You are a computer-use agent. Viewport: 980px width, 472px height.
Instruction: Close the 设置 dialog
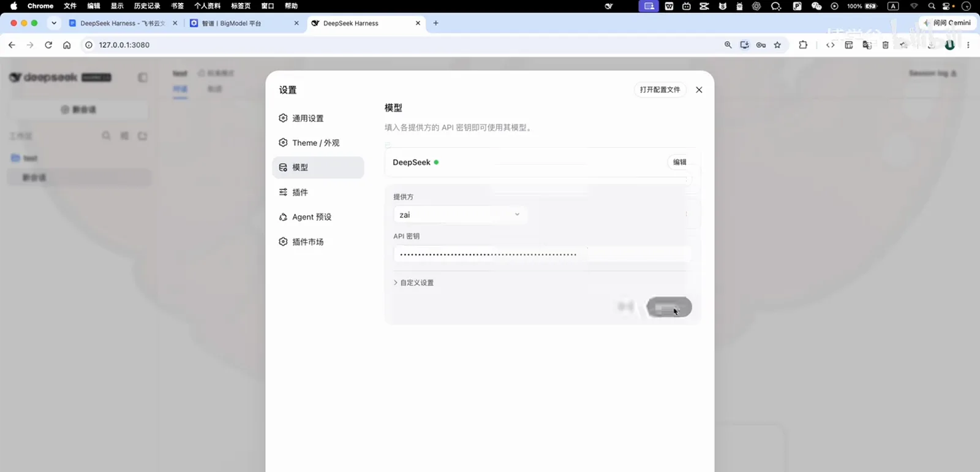point(699,89)
